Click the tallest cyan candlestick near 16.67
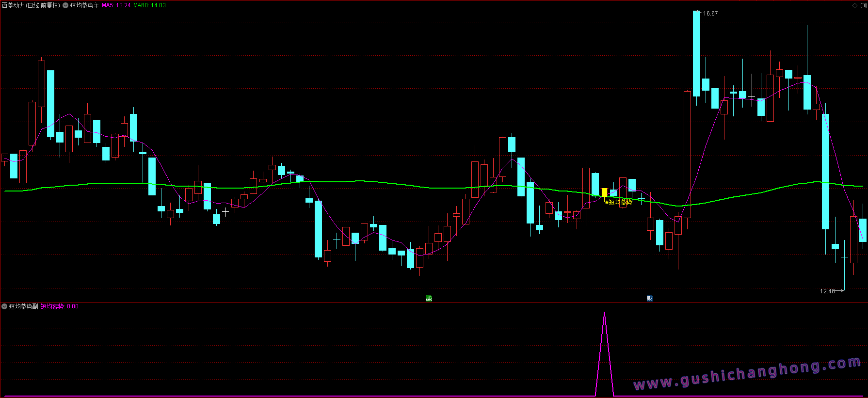The height and width of the screenshot is (398, 868). [696, 53]
